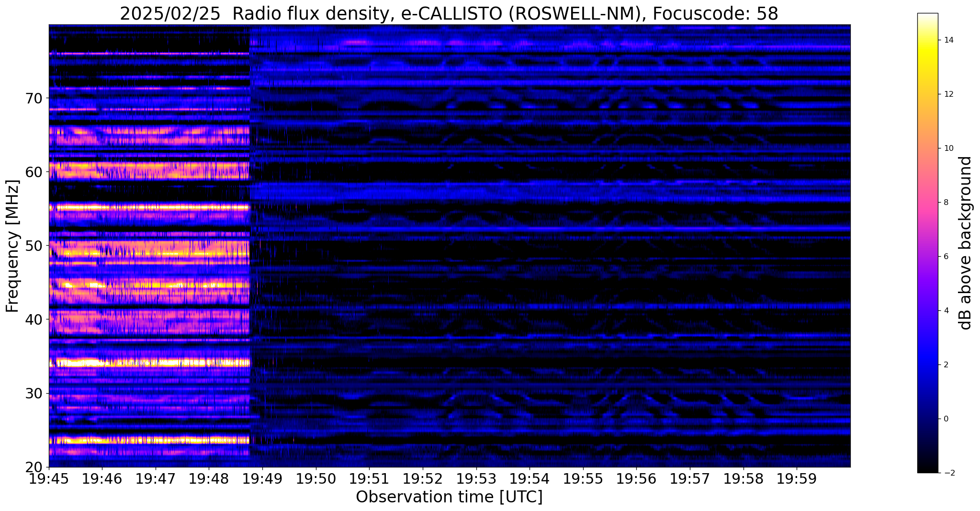Click the 'dB above background' colorbar label
The image size is (980, 511).
coord(966,243)
